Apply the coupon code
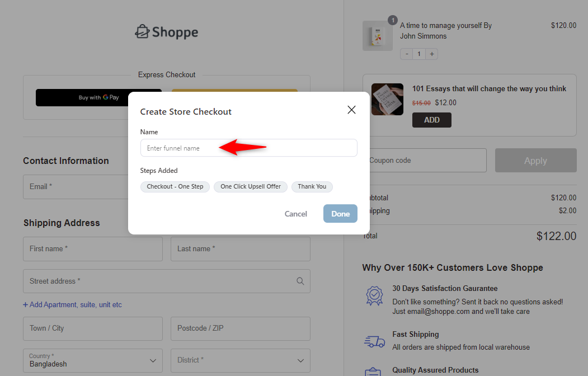Image resolution: width=588 pixels, height=376 pixels. [535, 161]
